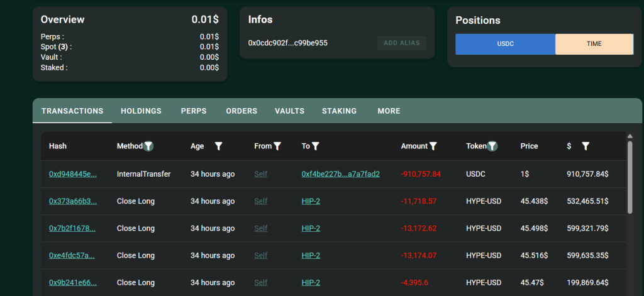
Task: Filter by dollar value column
Action: point(586,146)
